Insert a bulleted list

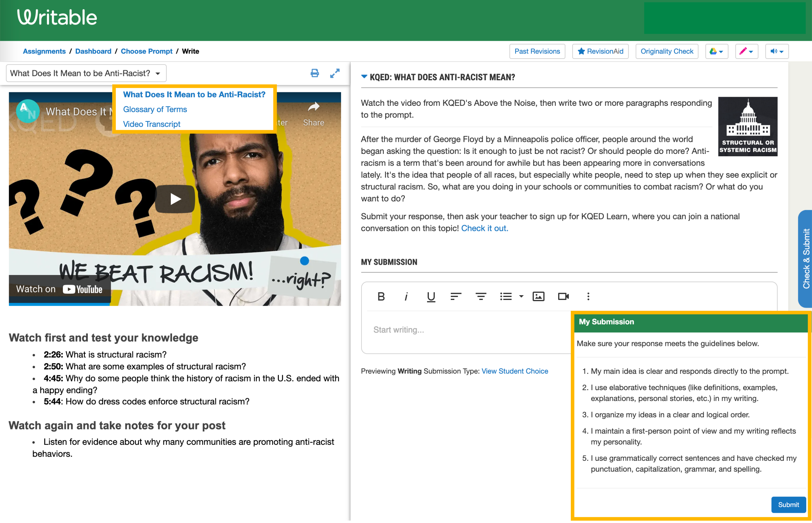coord(506,297)
